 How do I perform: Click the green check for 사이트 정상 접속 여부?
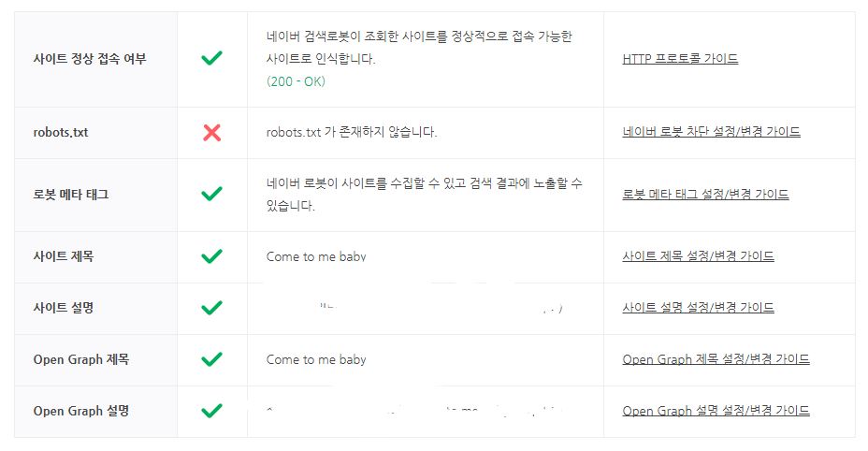pos(212,58)
